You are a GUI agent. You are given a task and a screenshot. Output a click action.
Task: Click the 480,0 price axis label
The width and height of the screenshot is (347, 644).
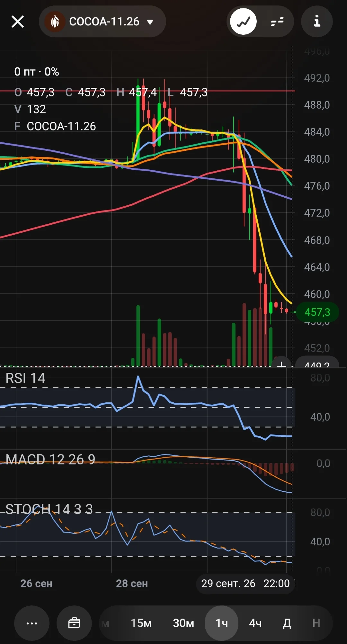click(317, 159)
